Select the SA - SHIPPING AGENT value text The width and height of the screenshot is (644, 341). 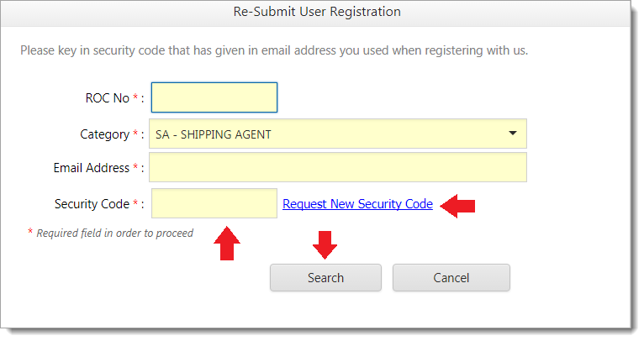(214, 134)
